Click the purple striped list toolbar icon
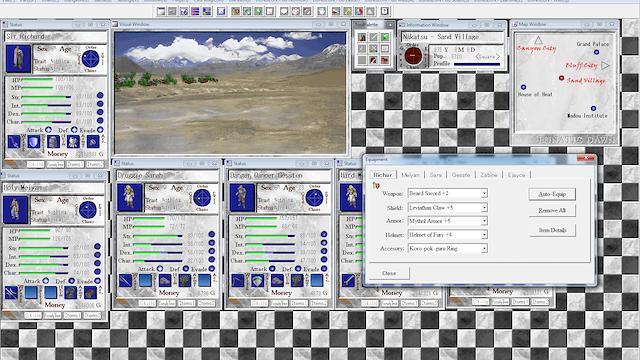640x360 pixels. click(196, 11)
